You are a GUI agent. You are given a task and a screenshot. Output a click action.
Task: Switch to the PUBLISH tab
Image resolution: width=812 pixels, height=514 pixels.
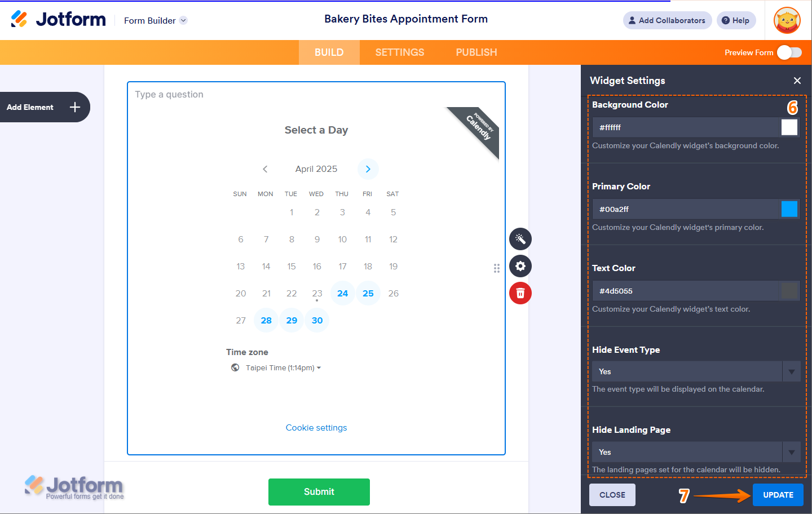tap(476, 52)
